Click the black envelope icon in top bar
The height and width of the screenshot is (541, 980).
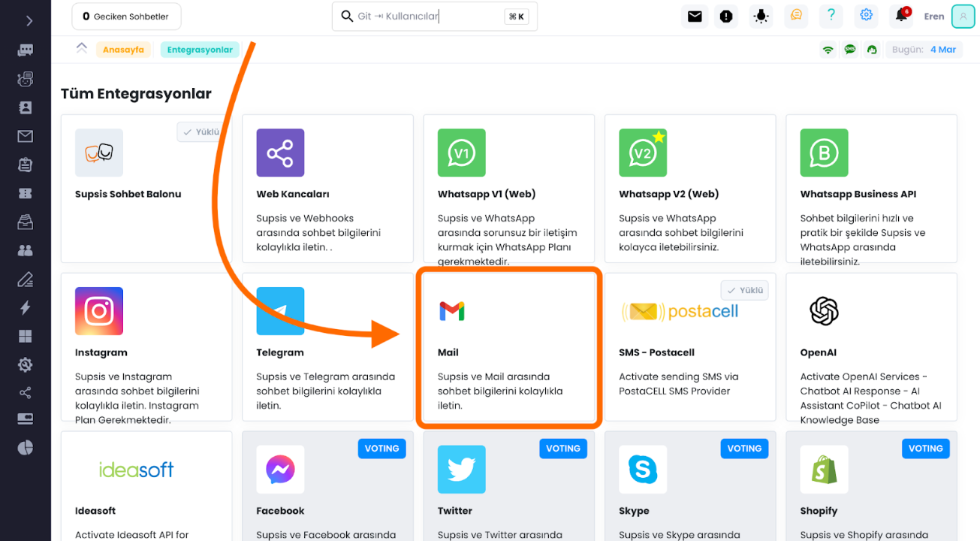coord(695,16)
